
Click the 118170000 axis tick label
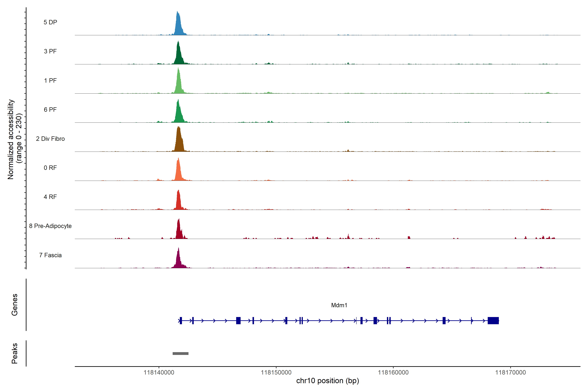[x=511, y=373]
